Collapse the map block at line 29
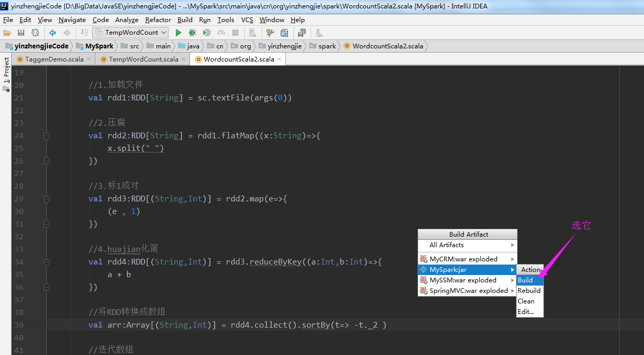 (x=47, y=199)
